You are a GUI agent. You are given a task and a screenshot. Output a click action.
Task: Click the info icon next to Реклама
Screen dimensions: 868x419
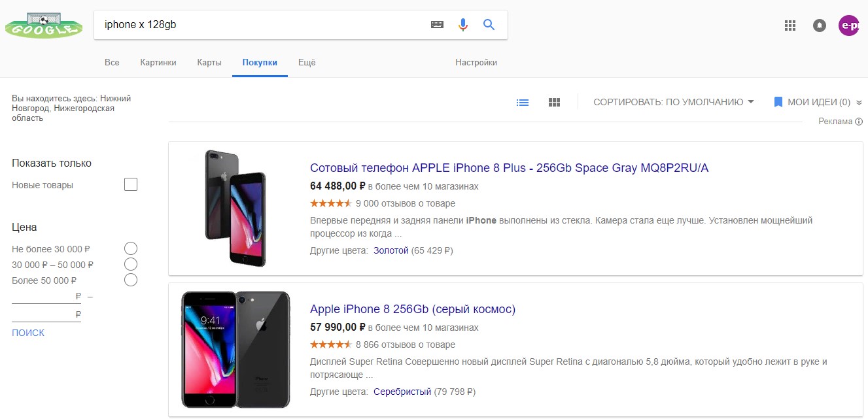pyautogui.click(x=859, y=122)
